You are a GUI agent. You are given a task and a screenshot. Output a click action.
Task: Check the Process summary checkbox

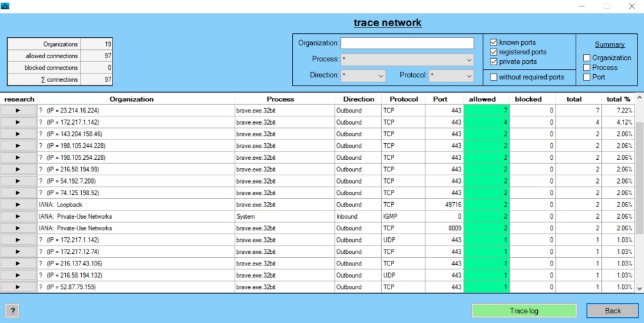tap(587, 67)
